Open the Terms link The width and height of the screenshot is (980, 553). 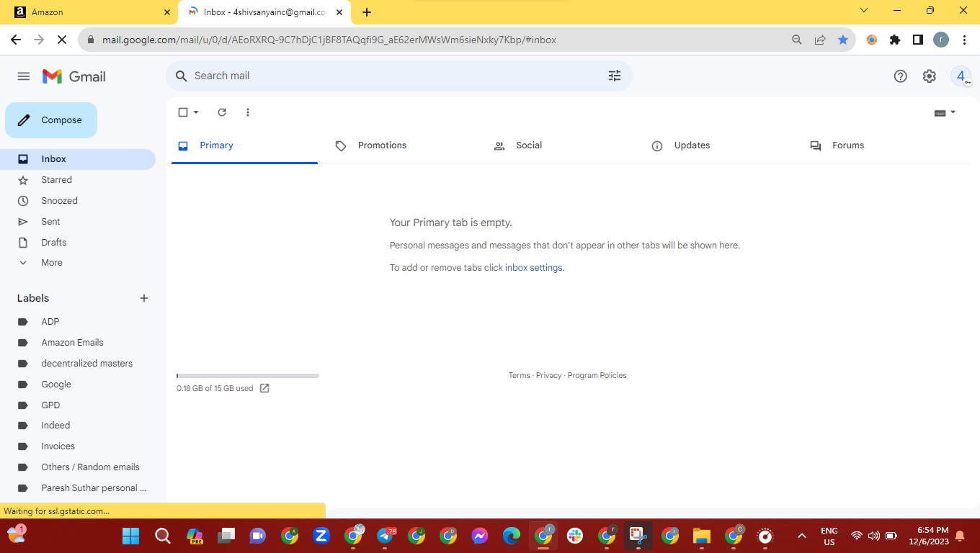click(519, 375)
